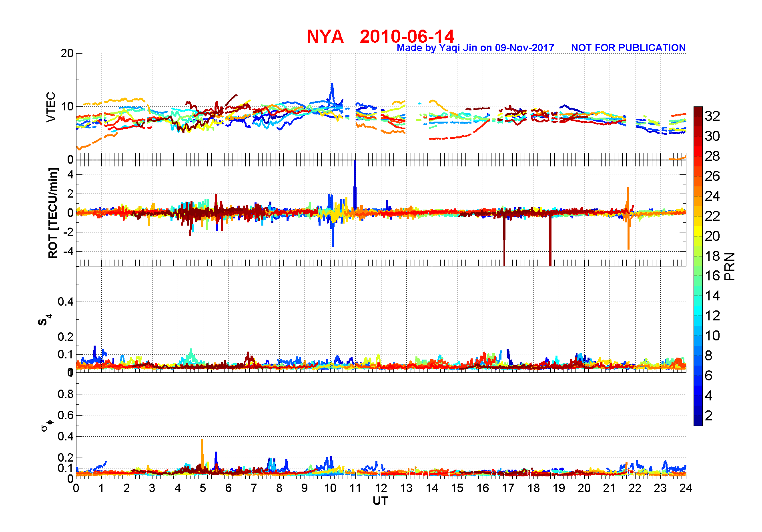
Task: Click UT axis tick label 15
Action: coord(457,488)
